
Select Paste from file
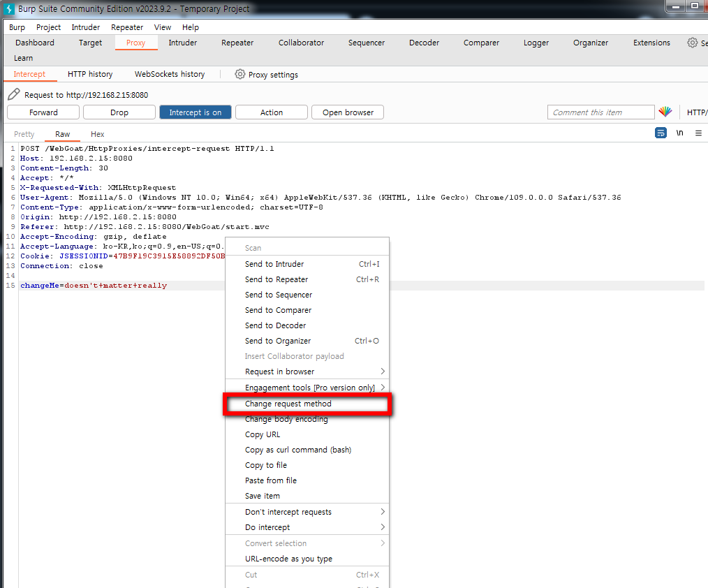(x=307, y=480)
